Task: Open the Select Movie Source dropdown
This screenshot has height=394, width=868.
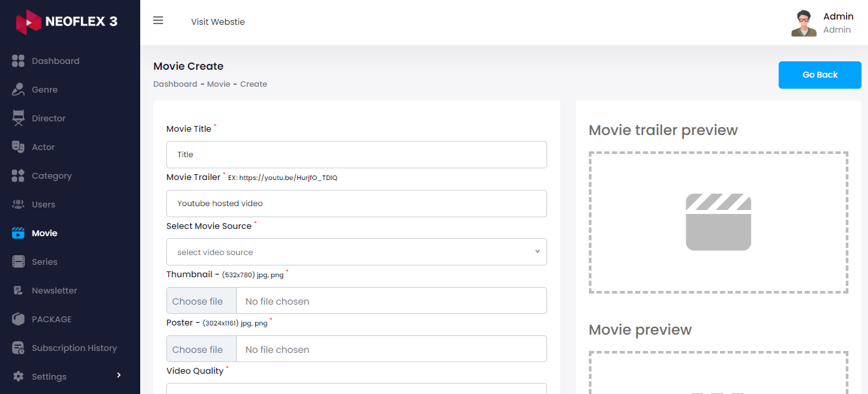Action: coord(356,251)
